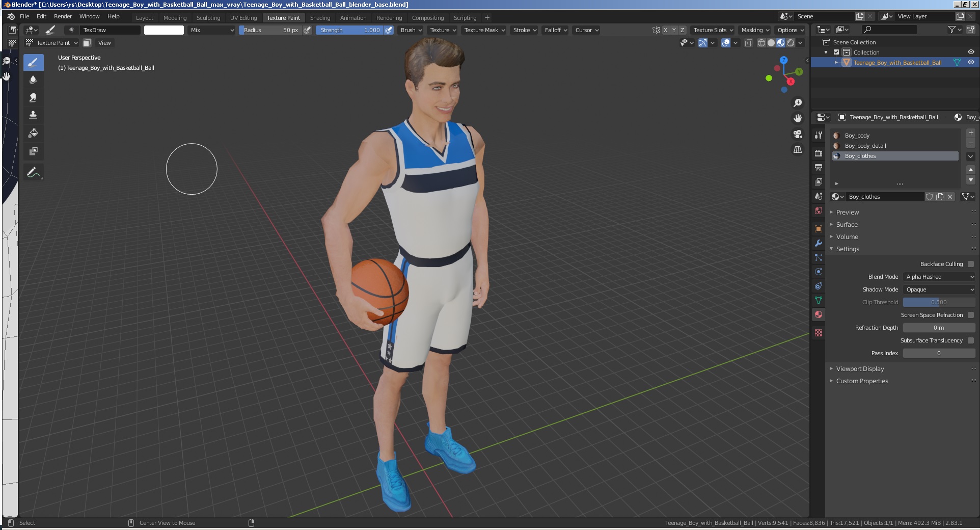Click the viewport zoom magnifier icon
Screen dimensions: 980x530
pos(798,103)
